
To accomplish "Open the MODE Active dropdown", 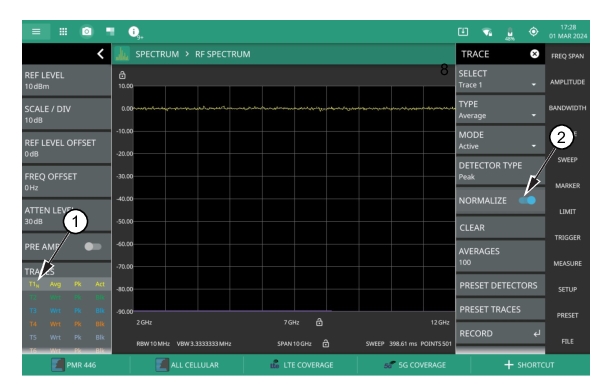I will point(500,140).
